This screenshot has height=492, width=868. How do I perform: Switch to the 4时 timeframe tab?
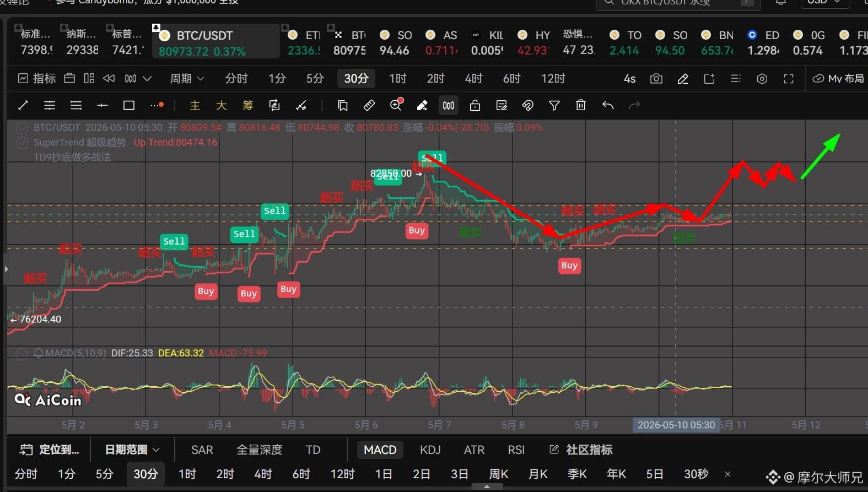tap(473, 79)
